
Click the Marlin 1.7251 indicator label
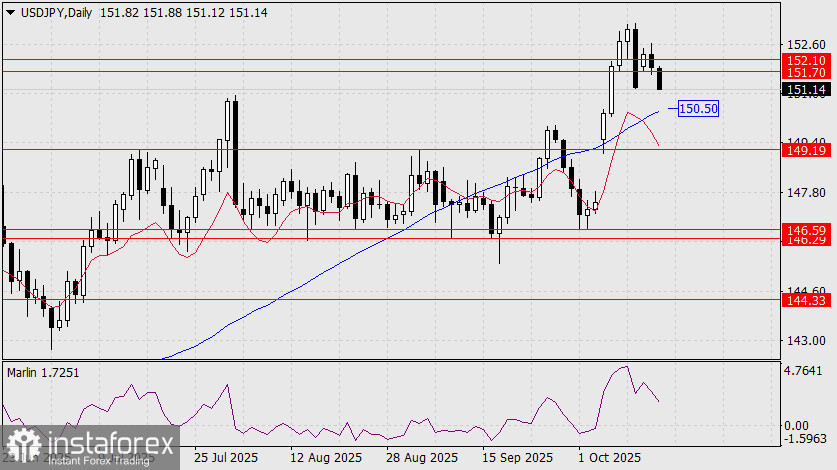[43, 372]
